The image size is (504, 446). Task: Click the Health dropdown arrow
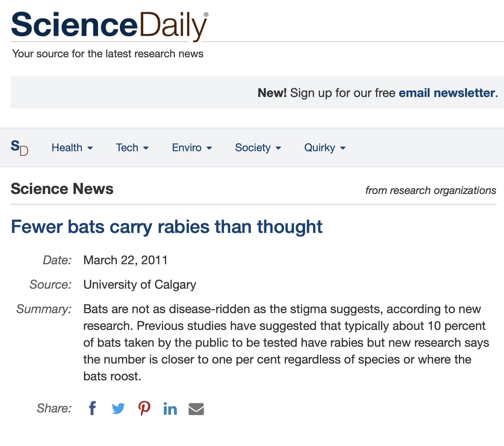click(90, 148)
